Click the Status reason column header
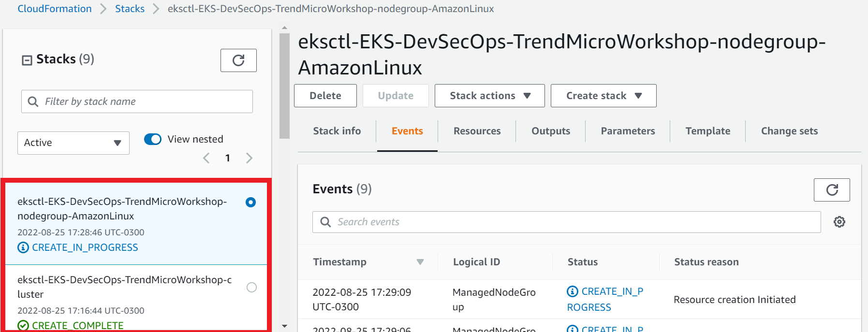The width and height of the screenshot is (868, 332). [x=706, y=262]
